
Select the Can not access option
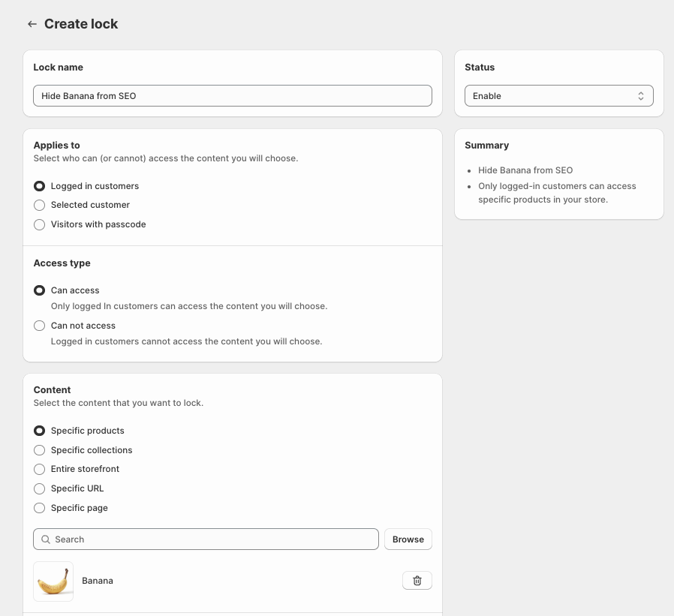pos(39,326)
